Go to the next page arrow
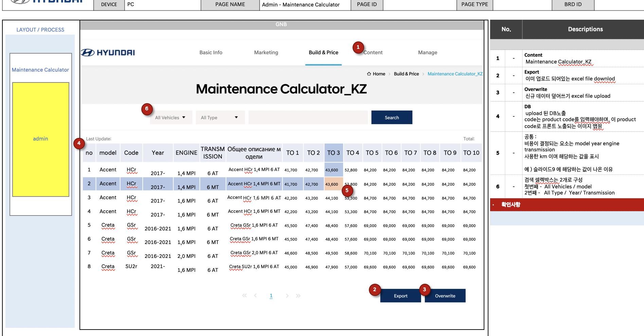The image size is (644, 336). (287, 296)
